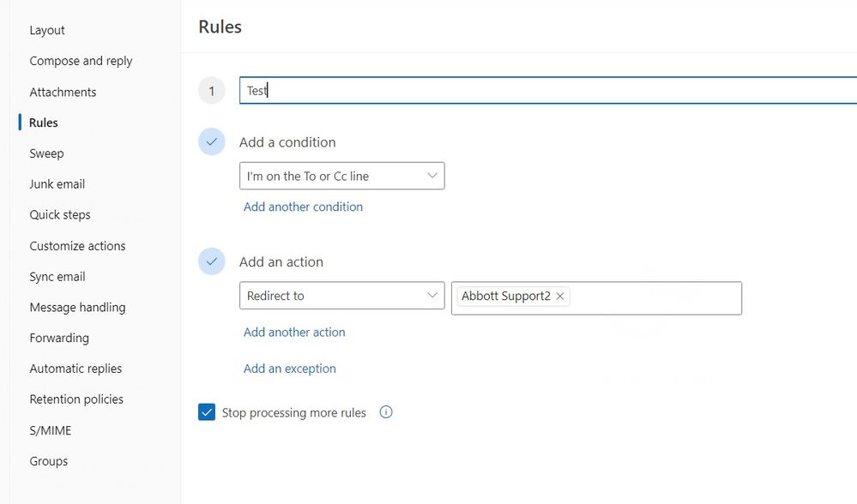Switch to the Sweep settings section
The height and width of the screenshot is (504, 857).
point(46,153)
